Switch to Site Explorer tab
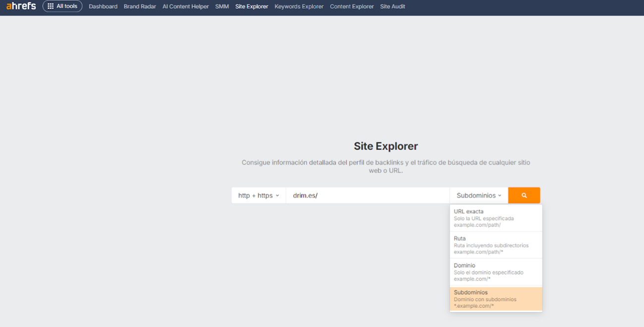This screenshot has width=644, height=327. pos(251,6)
